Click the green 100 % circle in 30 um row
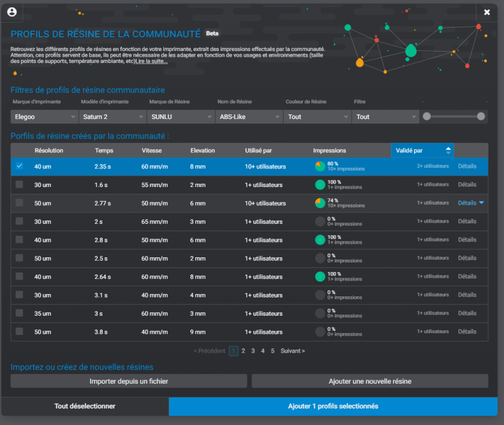Image resolution: width=504 pixels, height=425 pixels. [320, 185]
